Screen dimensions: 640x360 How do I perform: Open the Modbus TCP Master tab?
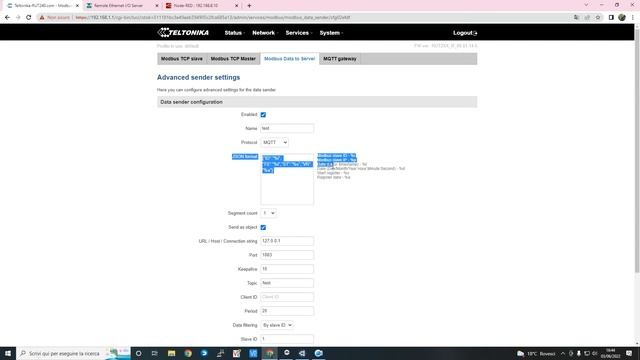click(x=233, y=59)
